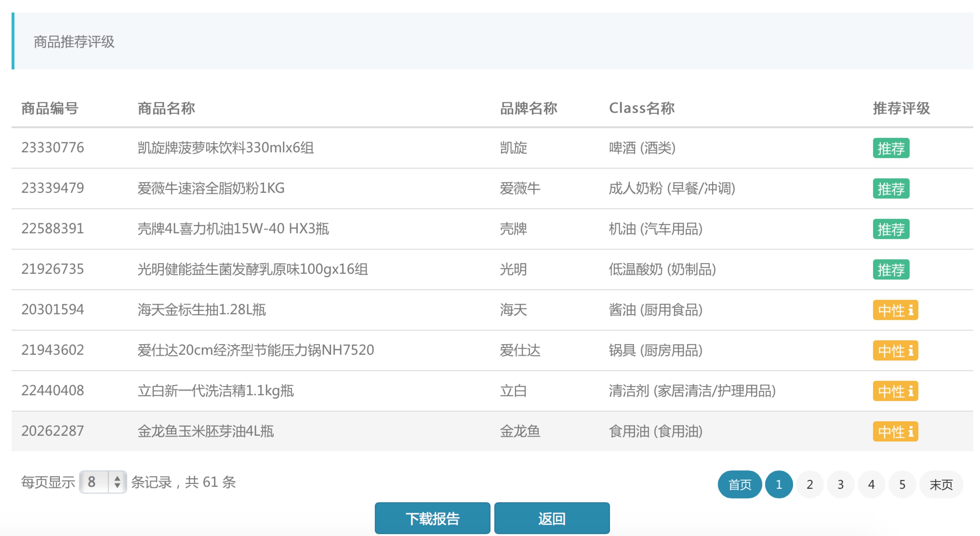Click 商品名称 column header
This screenshot has height=536, width=980.
pos(166,108)
